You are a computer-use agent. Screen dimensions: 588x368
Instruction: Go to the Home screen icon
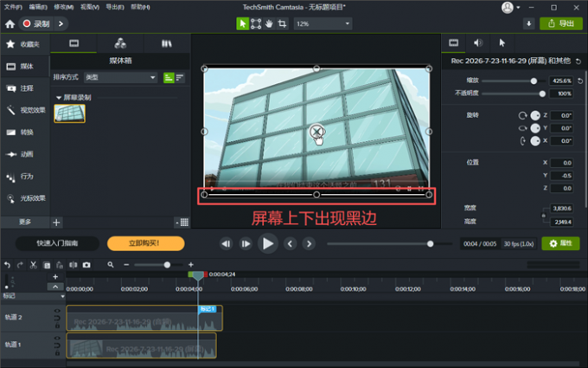coord(10,24)
